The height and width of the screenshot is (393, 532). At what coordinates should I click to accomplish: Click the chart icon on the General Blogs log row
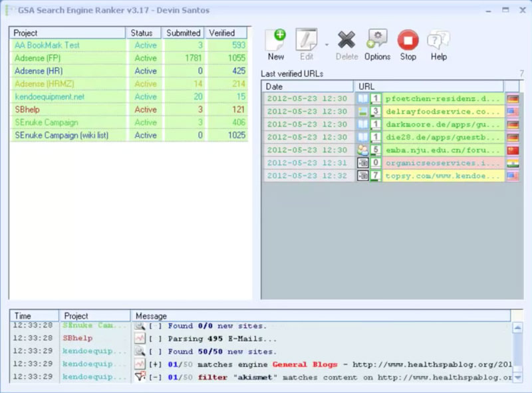tap(140, 364)
